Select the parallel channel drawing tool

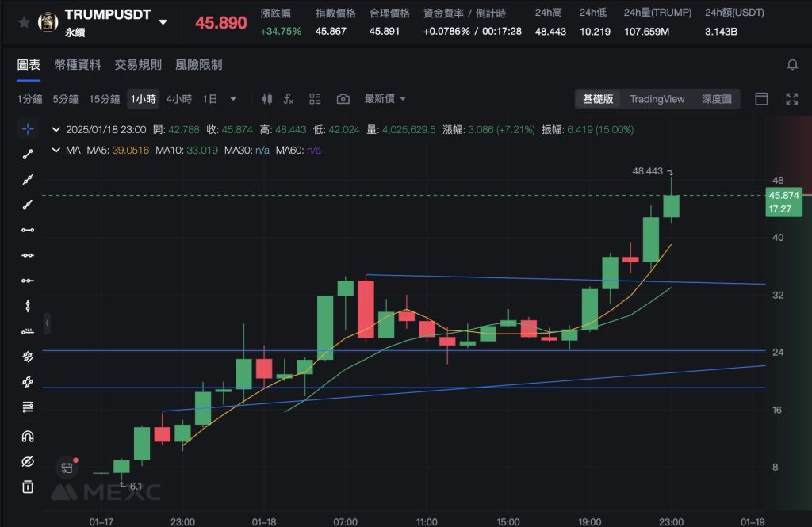(28, 357)
